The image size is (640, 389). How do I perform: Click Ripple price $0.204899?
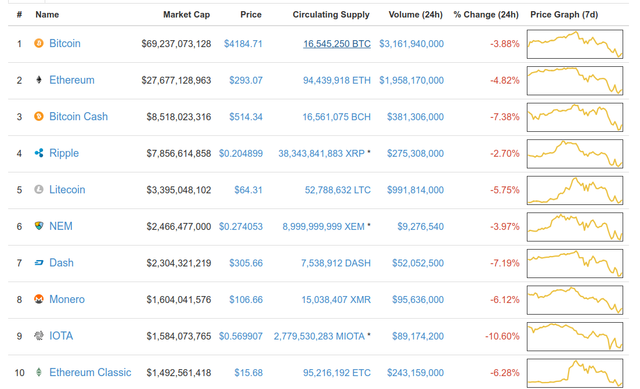click(241, 153)
